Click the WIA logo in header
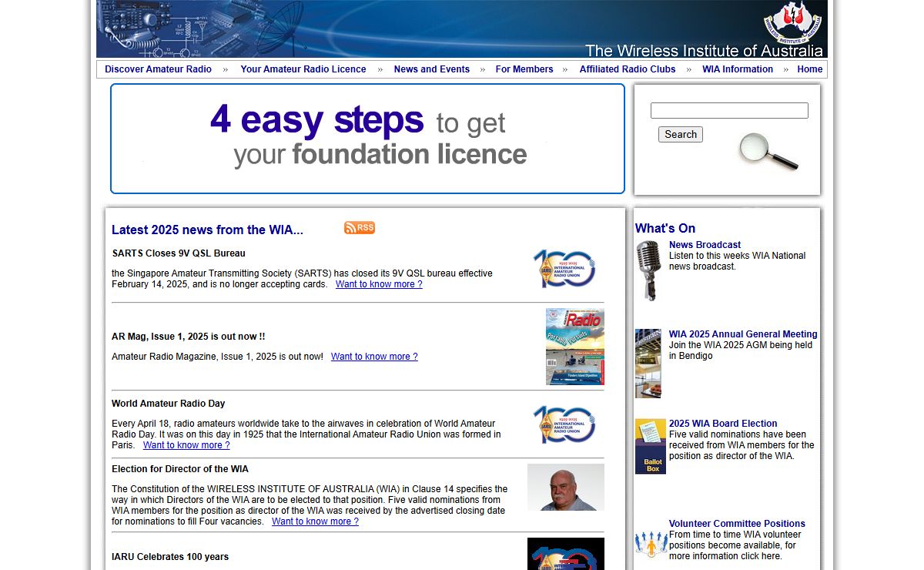The width and height of the screenshot is (924, 570). [x=792, y=23]
